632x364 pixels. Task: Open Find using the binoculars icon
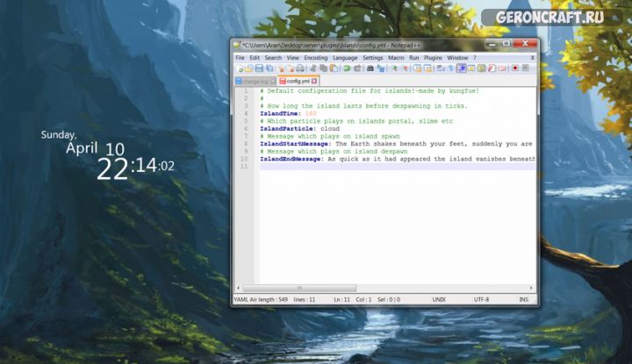(x=370, y=68)
